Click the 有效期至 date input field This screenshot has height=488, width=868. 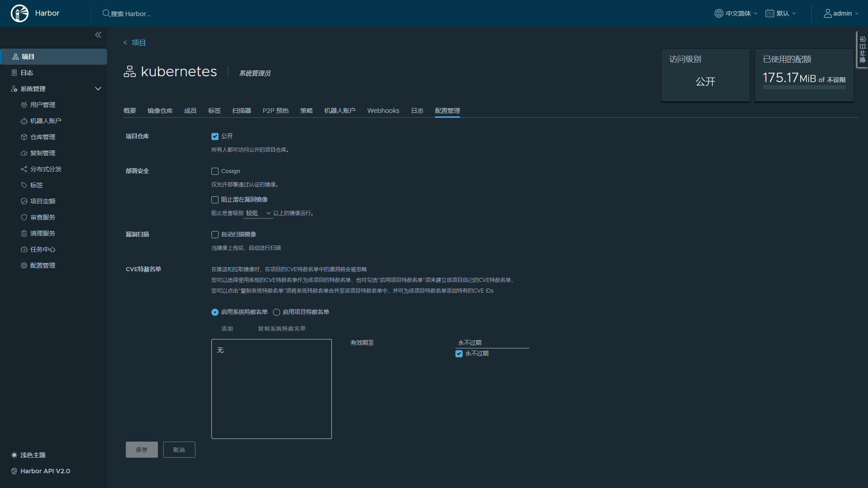point(492,343)
